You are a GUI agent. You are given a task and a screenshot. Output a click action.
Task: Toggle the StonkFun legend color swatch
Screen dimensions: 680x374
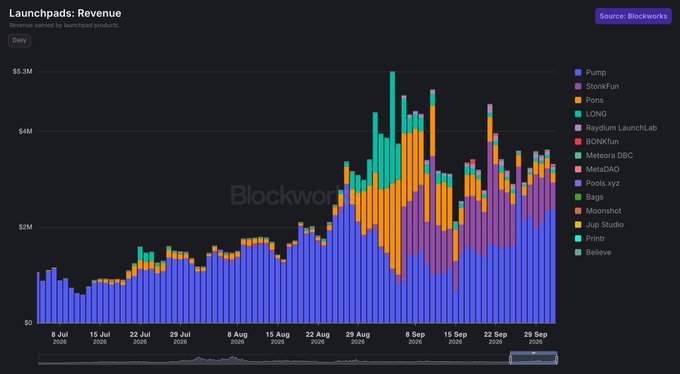tap(578, 86)
